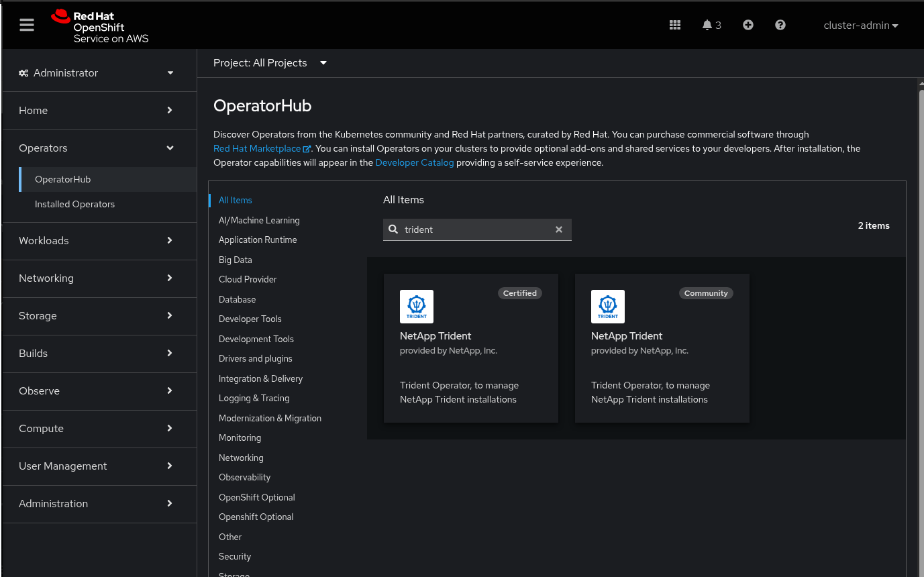Open the Project: All Projects dropdown
This screenshot has width=924, height=577.
point(270,63)
